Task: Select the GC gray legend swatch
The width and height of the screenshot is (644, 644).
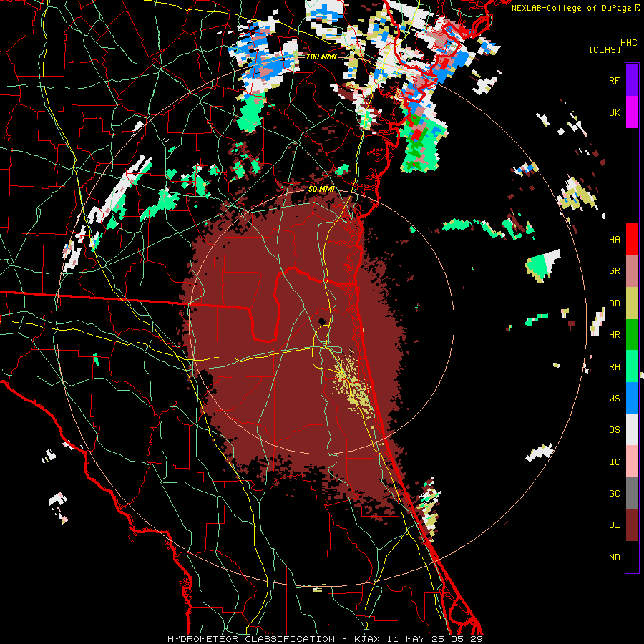Action: (632, 493)
